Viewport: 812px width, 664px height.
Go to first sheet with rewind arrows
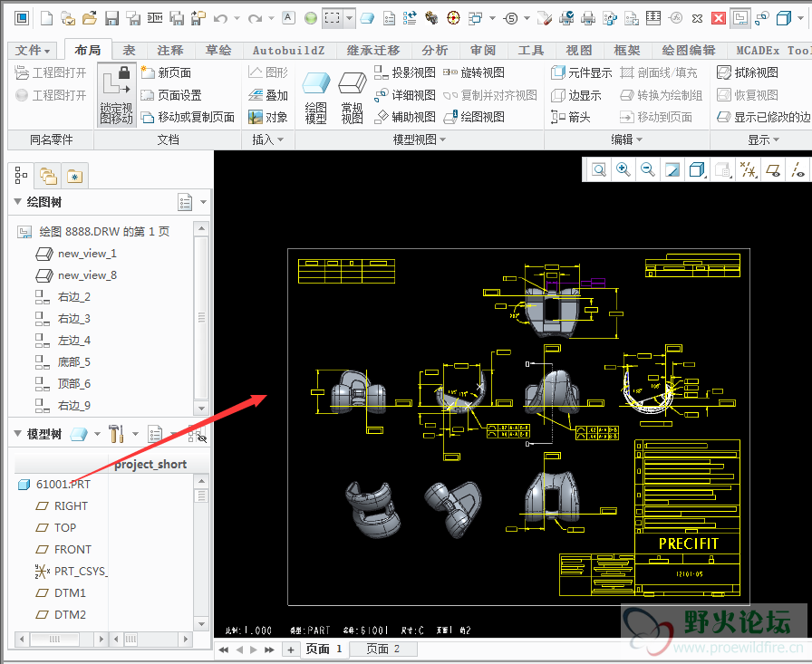pos(223,650)
